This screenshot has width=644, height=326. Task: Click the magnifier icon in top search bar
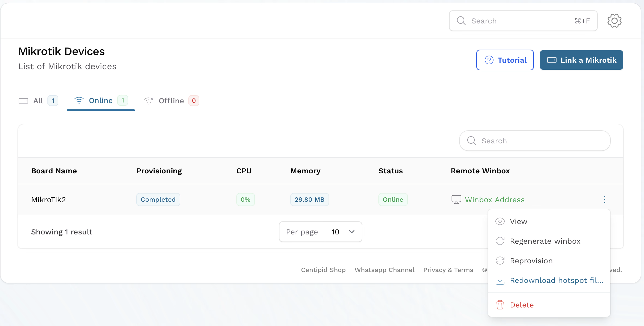pos(461,21)
